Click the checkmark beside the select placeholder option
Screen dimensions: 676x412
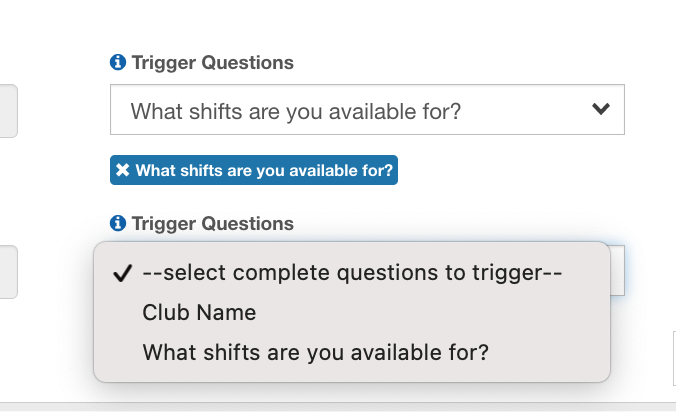click(x=124, y=273)
